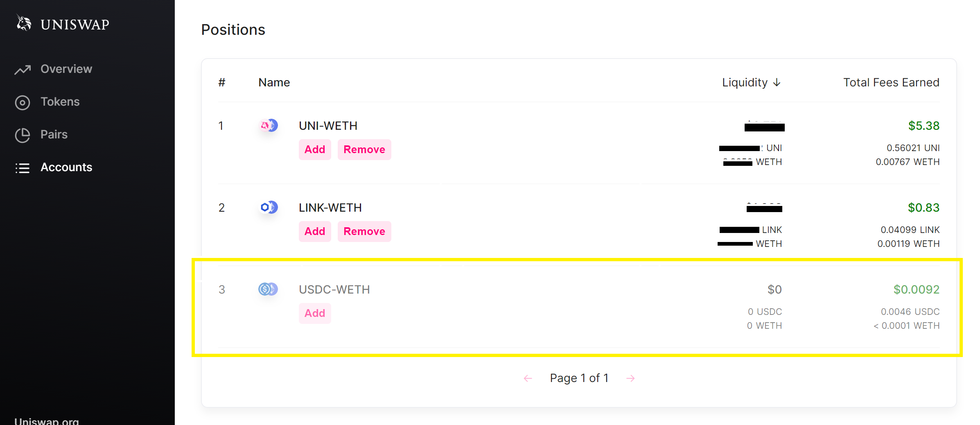Click Add on the USDC-WETH position
The height and width of the screenshot is (425, 980).
(x=314, y=313)
